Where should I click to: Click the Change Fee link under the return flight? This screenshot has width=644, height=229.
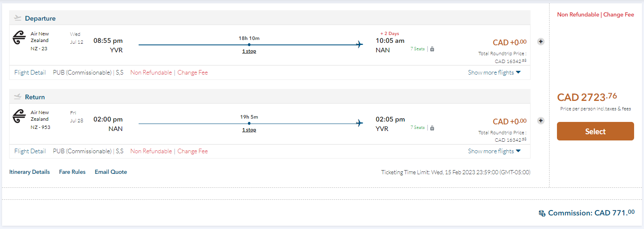tap(193, 151)
